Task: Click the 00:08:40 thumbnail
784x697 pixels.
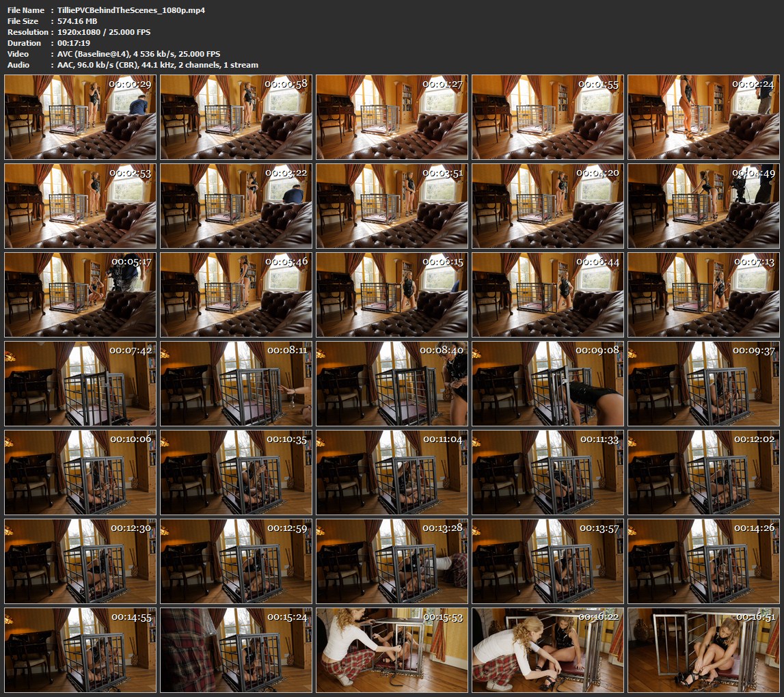Action: pyautogui.click(x=392, y=383)
